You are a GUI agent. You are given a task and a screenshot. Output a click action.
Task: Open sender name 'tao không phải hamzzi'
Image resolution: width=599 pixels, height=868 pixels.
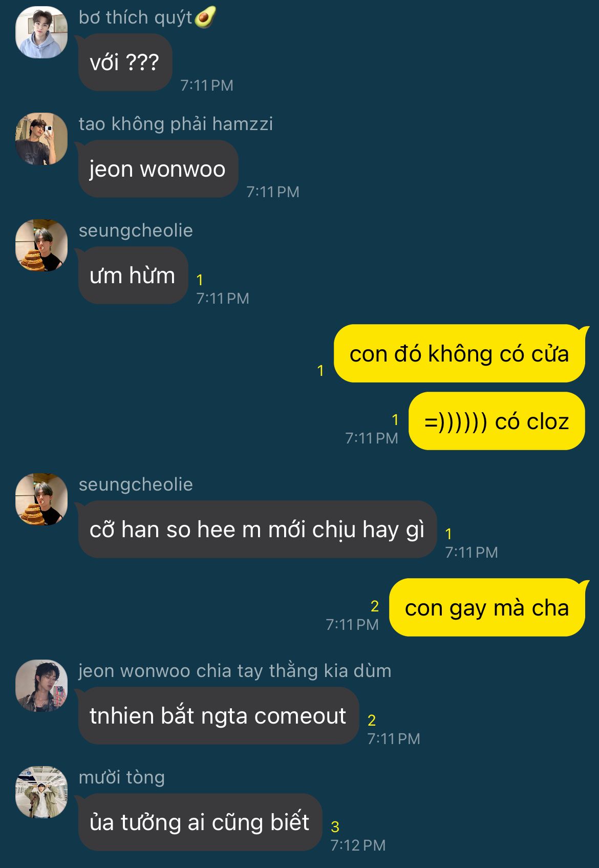pos(176,124)
